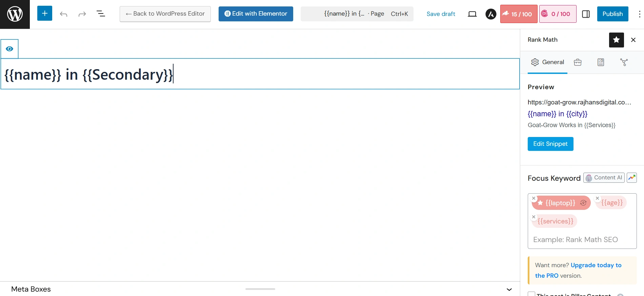Toggle the settings sidebar panel icon
Screen dimensions: 644x296
click(x=586, y=14)
